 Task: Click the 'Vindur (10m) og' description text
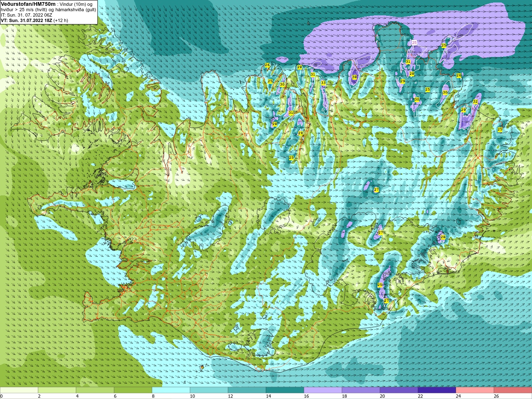tap(76, 4)
